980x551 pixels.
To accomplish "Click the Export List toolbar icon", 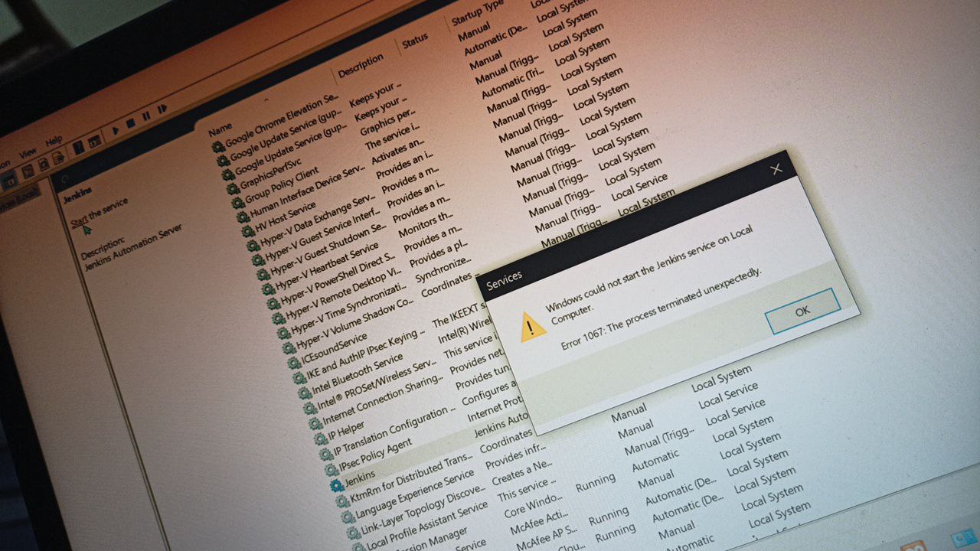I will coord(59,157).
